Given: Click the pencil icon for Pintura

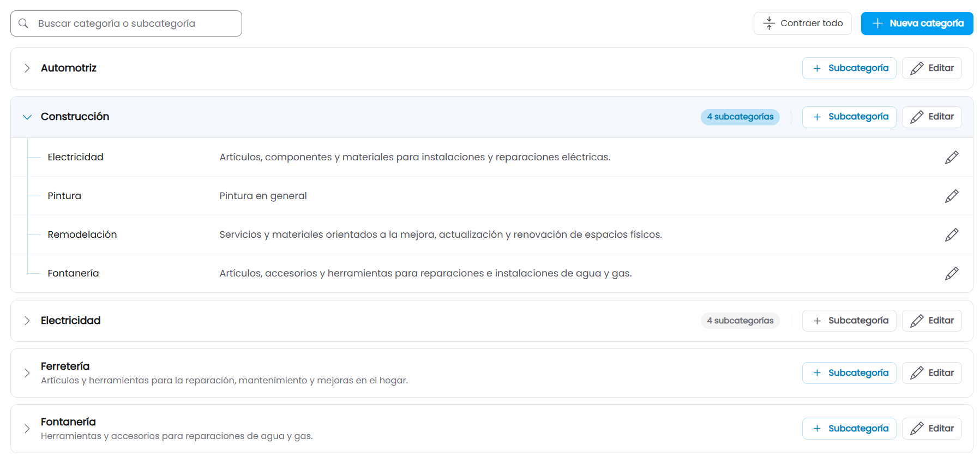Looking at the screenshot, I should 952,196.
